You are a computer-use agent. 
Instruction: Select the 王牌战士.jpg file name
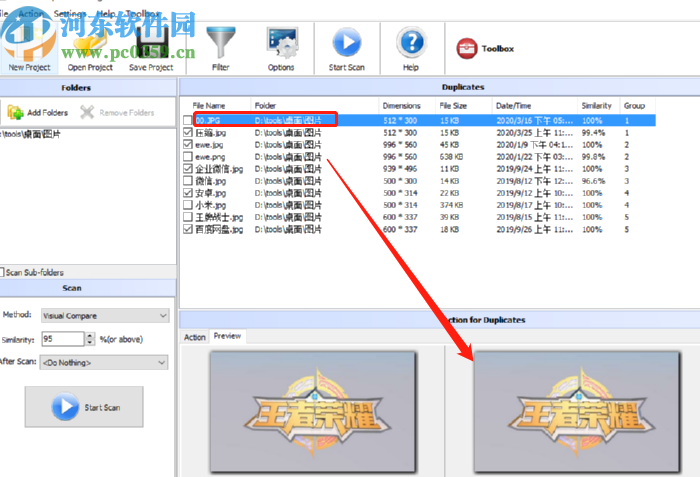click(x=219, y=217)
